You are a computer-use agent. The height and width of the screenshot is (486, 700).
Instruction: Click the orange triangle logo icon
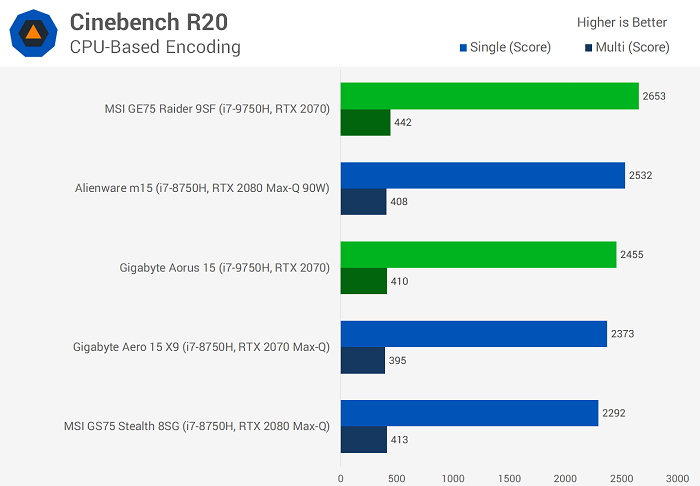point(33,33)
